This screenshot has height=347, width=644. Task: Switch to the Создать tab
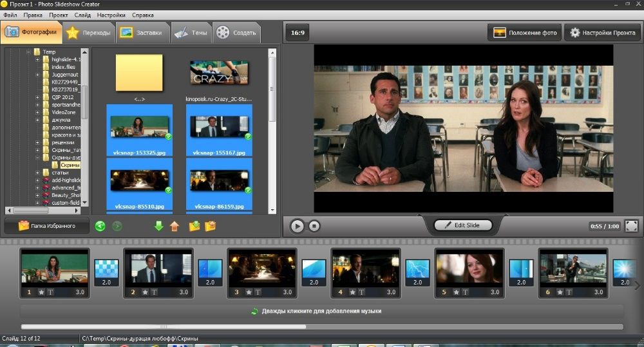pyautogui.click(x=236, y=33)
